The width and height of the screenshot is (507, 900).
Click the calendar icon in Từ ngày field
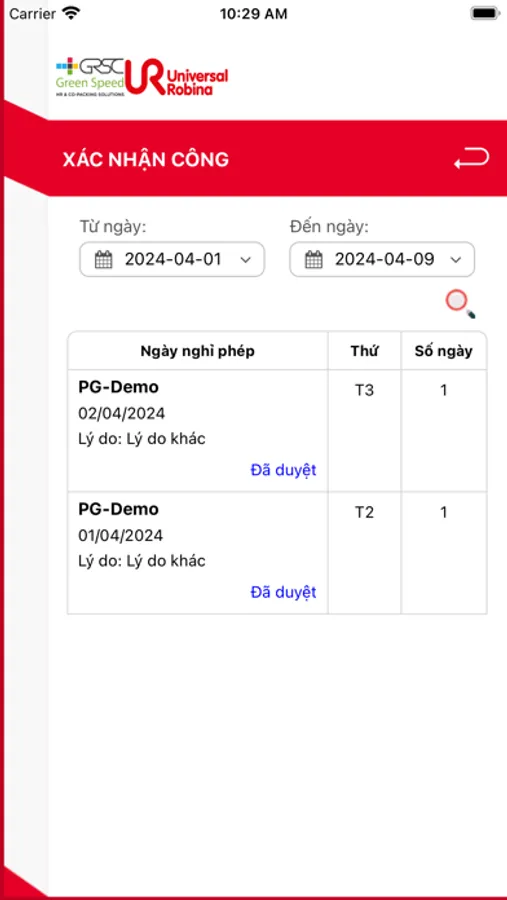pyautogui.click(x=103, y=259)
